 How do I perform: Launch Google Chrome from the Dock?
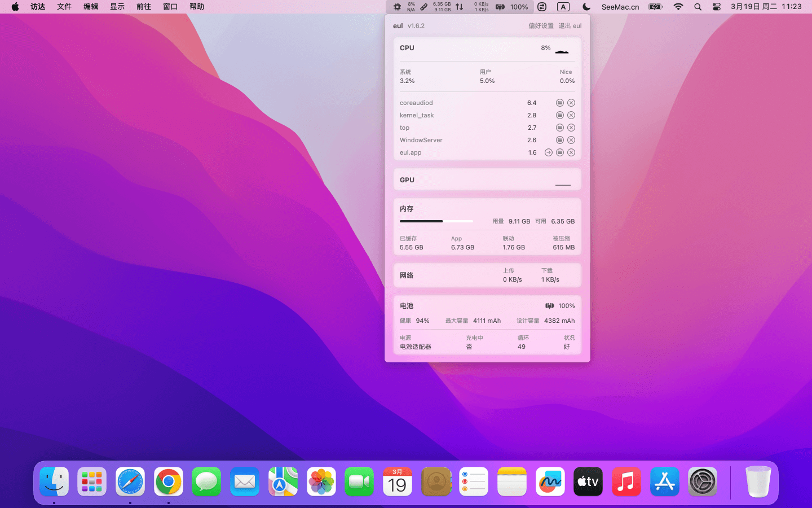coord(169,481)
